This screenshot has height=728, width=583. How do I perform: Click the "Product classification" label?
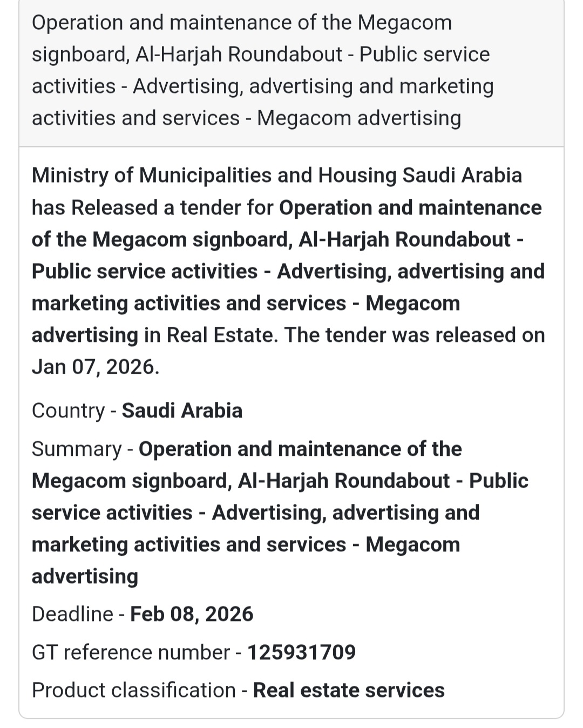(133, 691)
